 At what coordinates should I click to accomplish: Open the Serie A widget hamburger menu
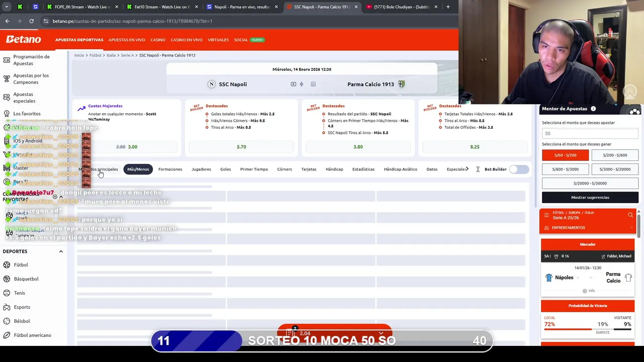546,215
